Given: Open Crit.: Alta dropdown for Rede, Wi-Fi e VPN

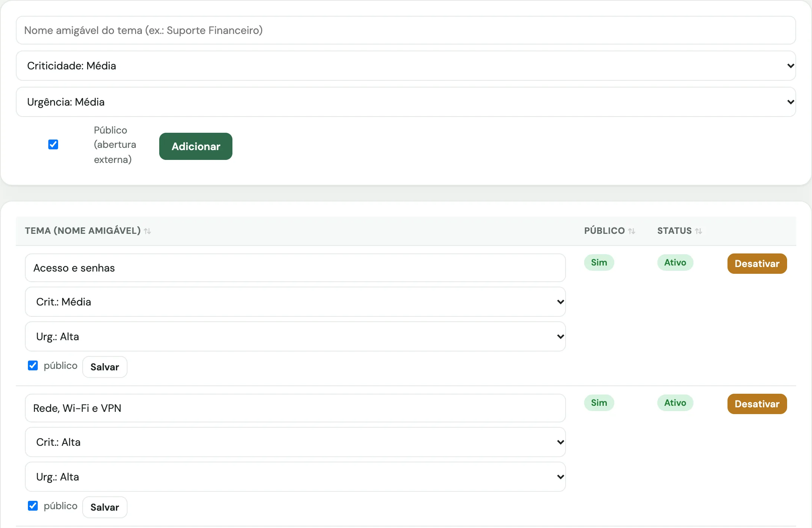Looking at the screenshot, I should [295, 442].
